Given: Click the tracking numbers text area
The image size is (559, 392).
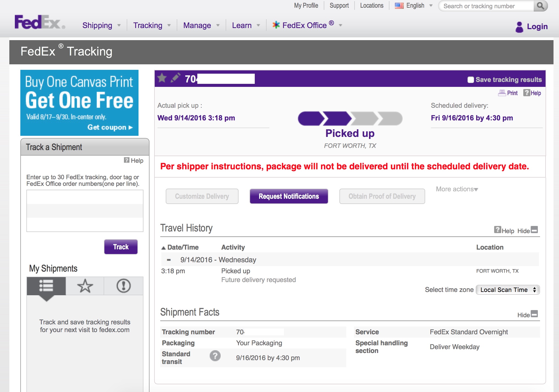Looking at the screenshot, I should (x=85, y=211).
